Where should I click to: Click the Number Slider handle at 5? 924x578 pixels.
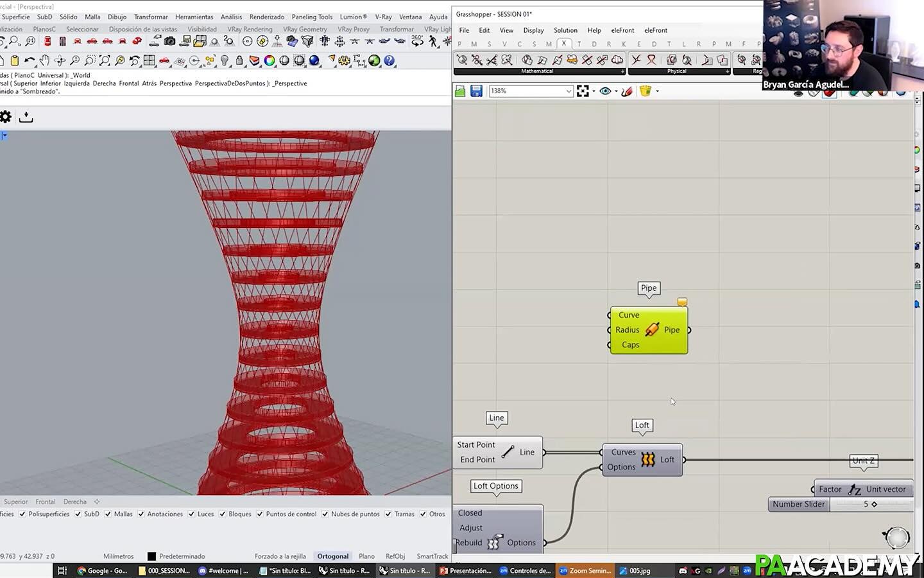click(x=874, y=504)
